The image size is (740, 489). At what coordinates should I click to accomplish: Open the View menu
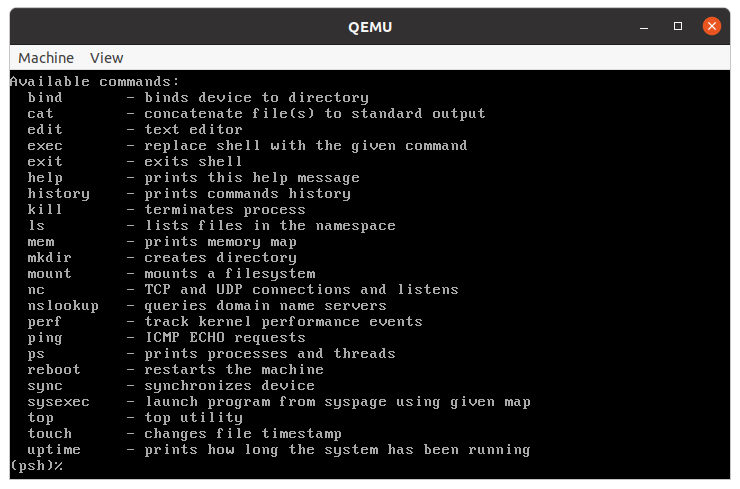click(107, 58)
